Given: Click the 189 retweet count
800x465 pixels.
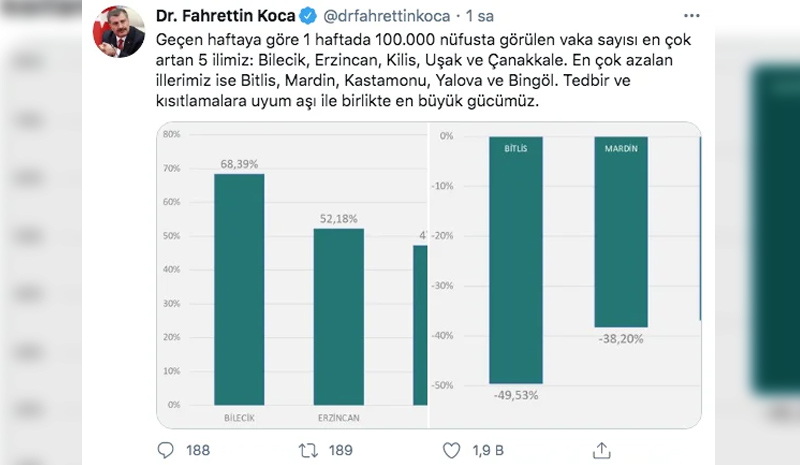Looking at the screenshot, I should [341, 450].
